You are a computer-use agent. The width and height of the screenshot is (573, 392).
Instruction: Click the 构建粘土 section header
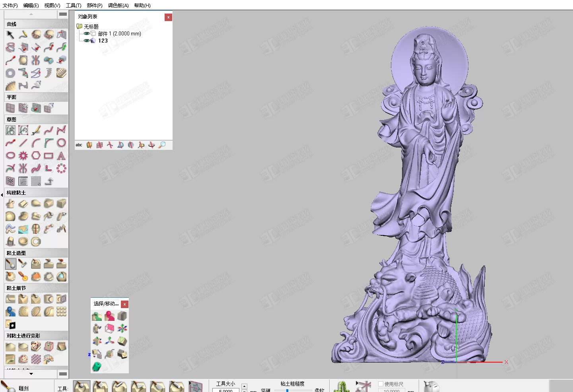36,192
